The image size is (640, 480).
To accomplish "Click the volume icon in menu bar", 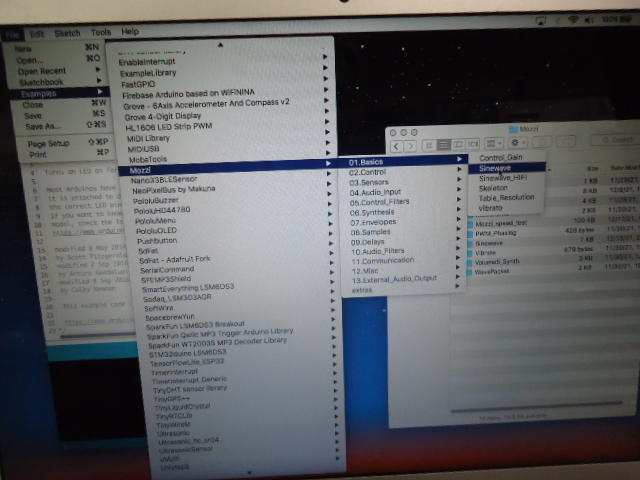I will [589, 19].
